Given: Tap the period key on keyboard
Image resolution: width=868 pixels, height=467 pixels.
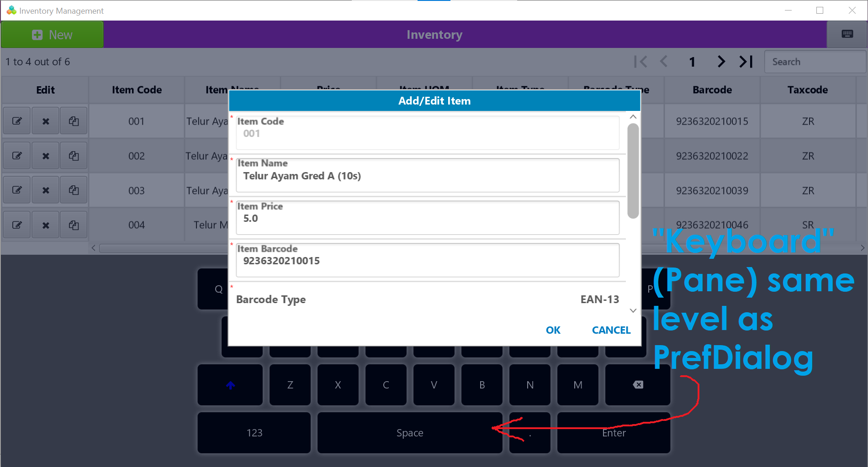Looking at the screenshot, I should click(x=530, y=433).
